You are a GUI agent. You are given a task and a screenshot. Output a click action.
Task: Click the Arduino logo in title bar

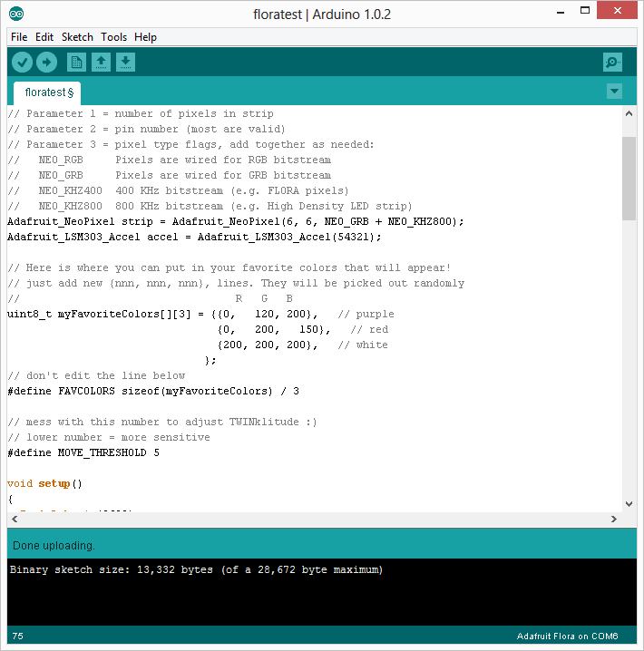(16, 14)
